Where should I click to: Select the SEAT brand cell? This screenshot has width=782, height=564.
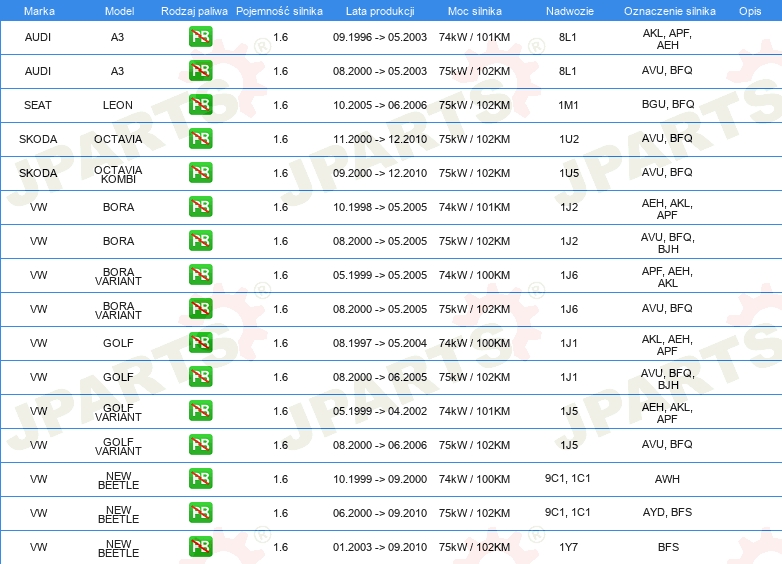pos(38,105)
